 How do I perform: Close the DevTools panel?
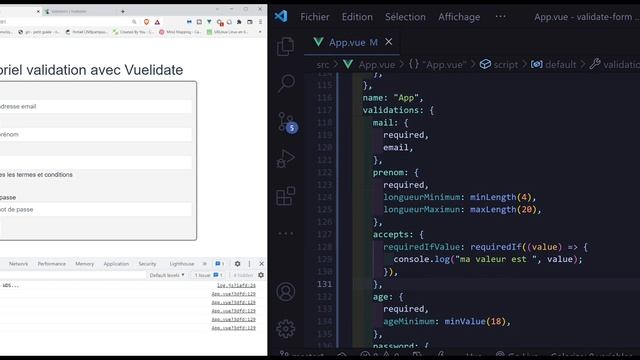261,264
